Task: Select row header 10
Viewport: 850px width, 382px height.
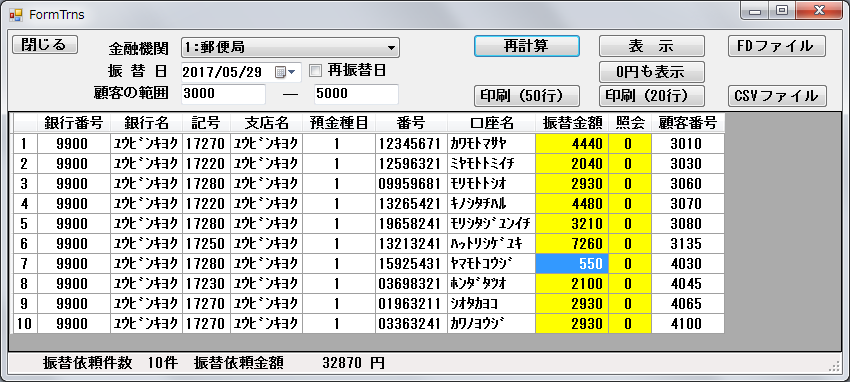Action: (x=24, y=324)
